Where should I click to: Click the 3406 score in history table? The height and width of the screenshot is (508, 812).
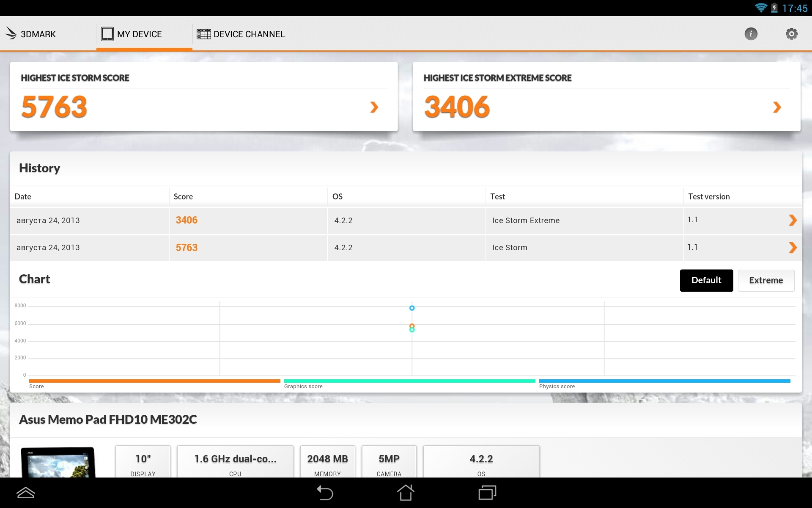(x=187, y=220)
